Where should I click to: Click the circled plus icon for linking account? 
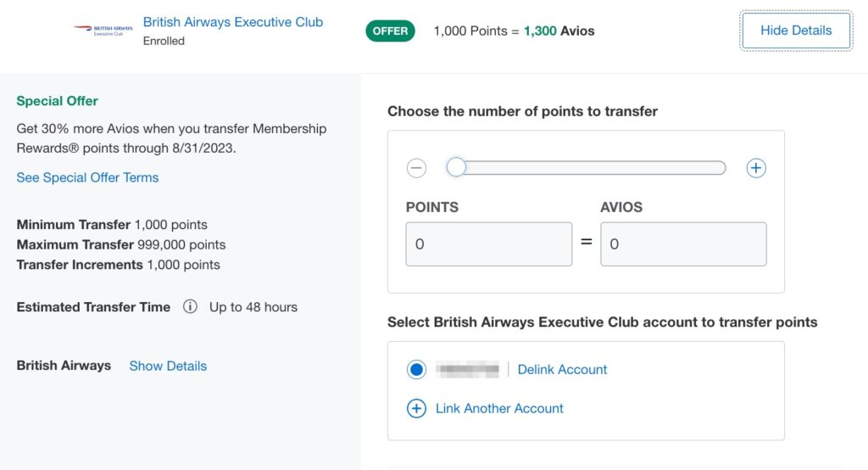tap(416, 408)
